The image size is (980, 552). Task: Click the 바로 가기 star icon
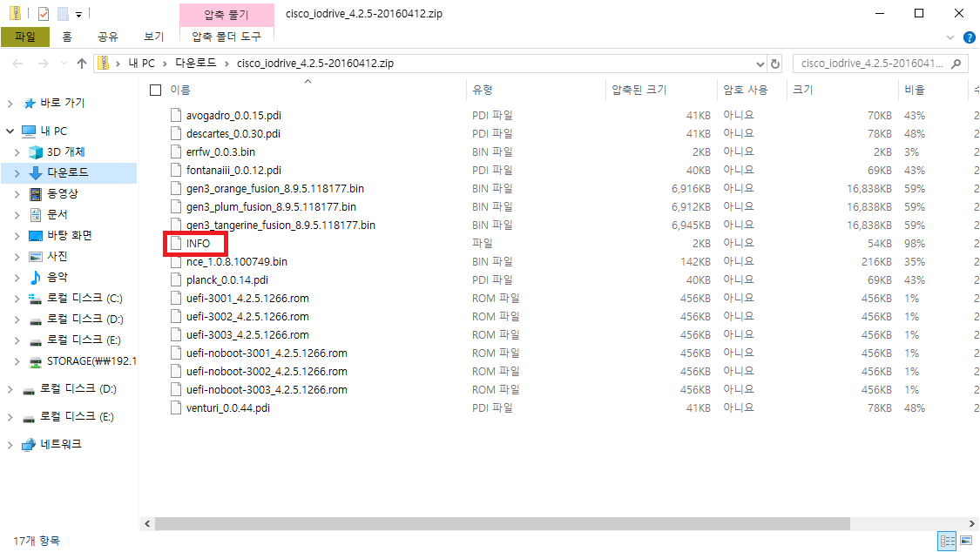[x=29, y=103]
